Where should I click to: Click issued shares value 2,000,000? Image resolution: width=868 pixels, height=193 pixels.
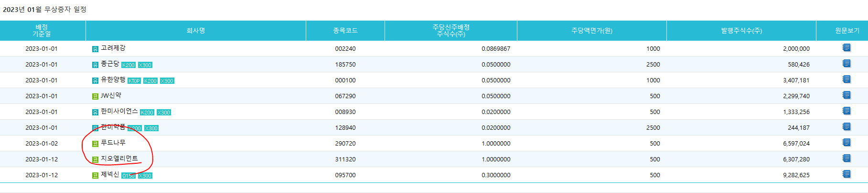pos(796,49)
